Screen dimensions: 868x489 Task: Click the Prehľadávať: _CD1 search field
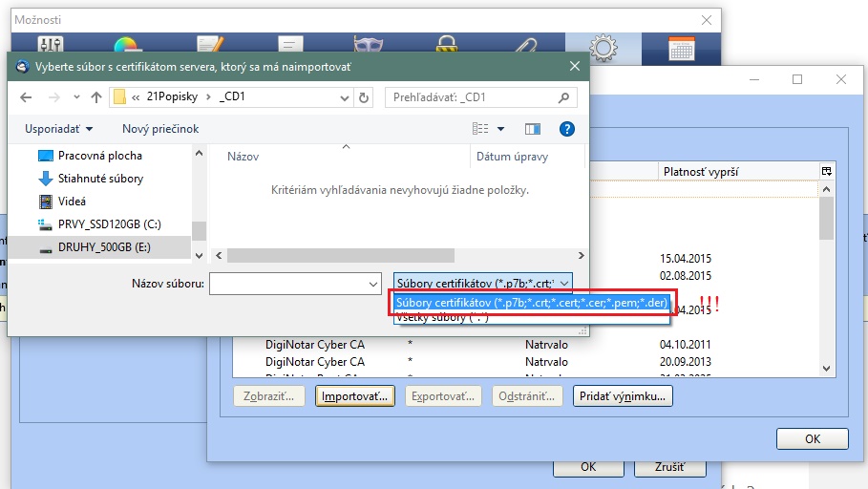tap(481, 97)
